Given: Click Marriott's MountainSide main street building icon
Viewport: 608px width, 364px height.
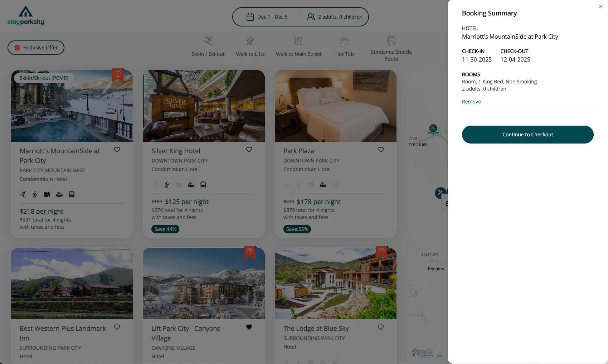Looking at the screenshot, I should (47, 194).
